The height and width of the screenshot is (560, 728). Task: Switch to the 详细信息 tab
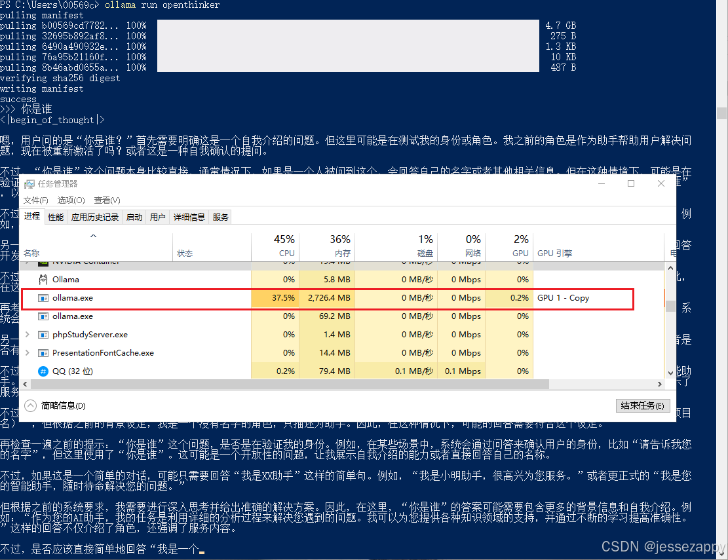coord(189,217)
